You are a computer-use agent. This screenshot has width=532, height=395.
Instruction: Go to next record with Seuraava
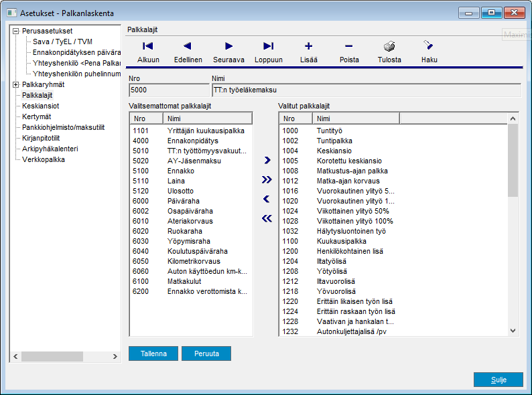pos(228,52)
